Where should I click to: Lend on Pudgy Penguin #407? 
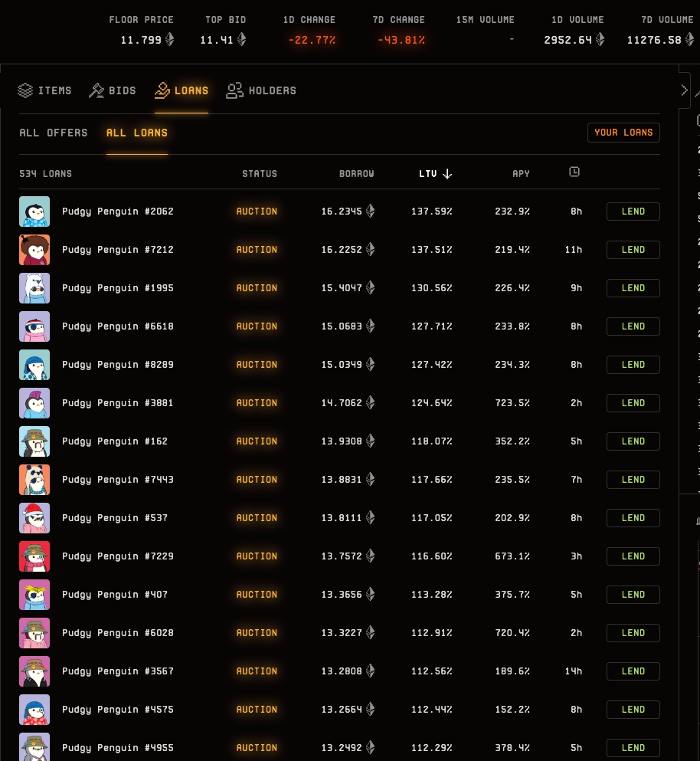633,595
